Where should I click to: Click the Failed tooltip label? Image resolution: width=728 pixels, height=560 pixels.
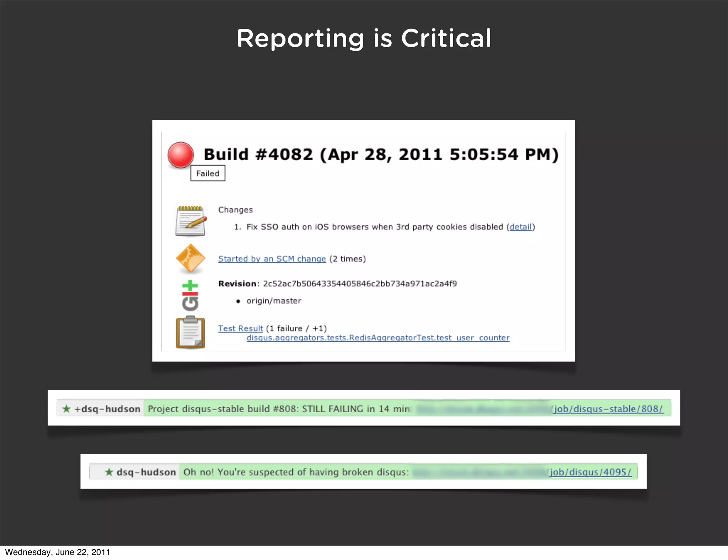click(208, 173)
